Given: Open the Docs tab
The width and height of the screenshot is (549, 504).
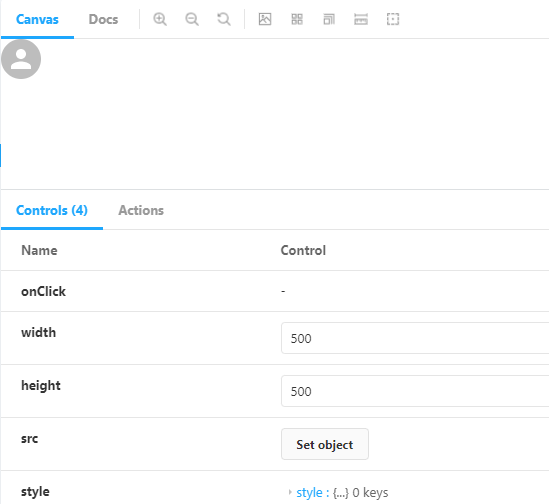Looking at the screenshot, I should click(103, 19).
